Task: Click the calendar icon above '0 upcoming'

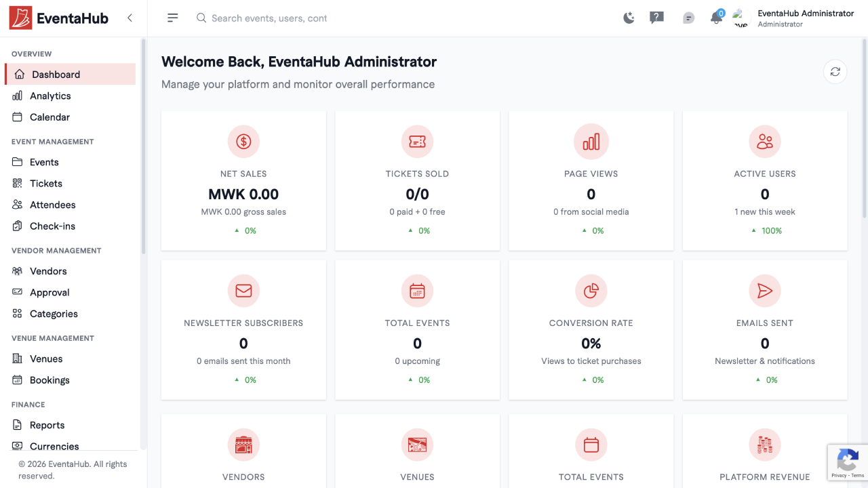Action: (417, 291)
